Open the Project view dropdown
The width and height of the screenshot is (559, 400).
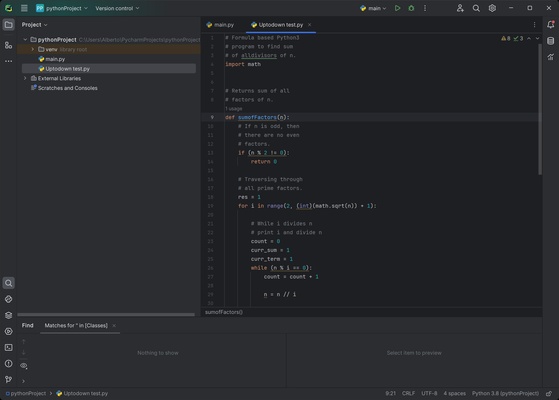(35, 25)
